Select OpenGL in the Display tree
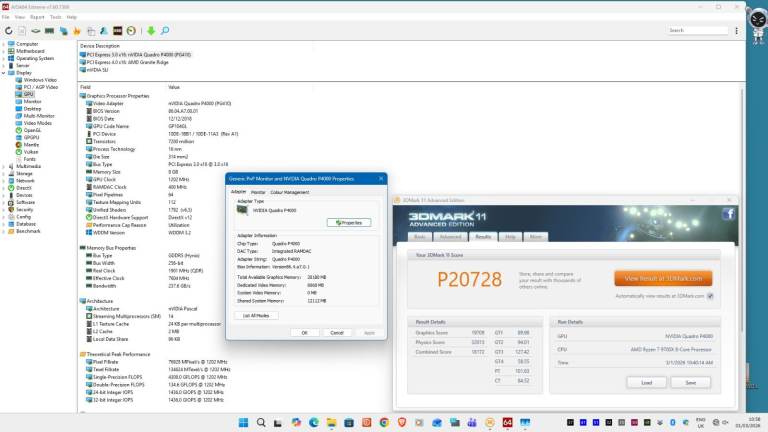Viewport: 768px width, 432px height. [31, 130]
